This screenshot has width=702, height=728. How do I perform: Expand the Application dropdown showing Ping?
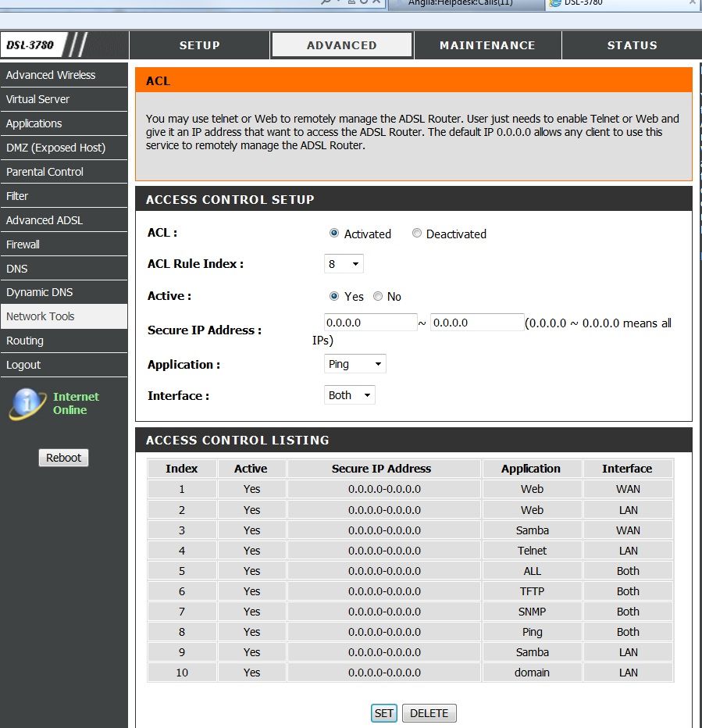(355, 364)
